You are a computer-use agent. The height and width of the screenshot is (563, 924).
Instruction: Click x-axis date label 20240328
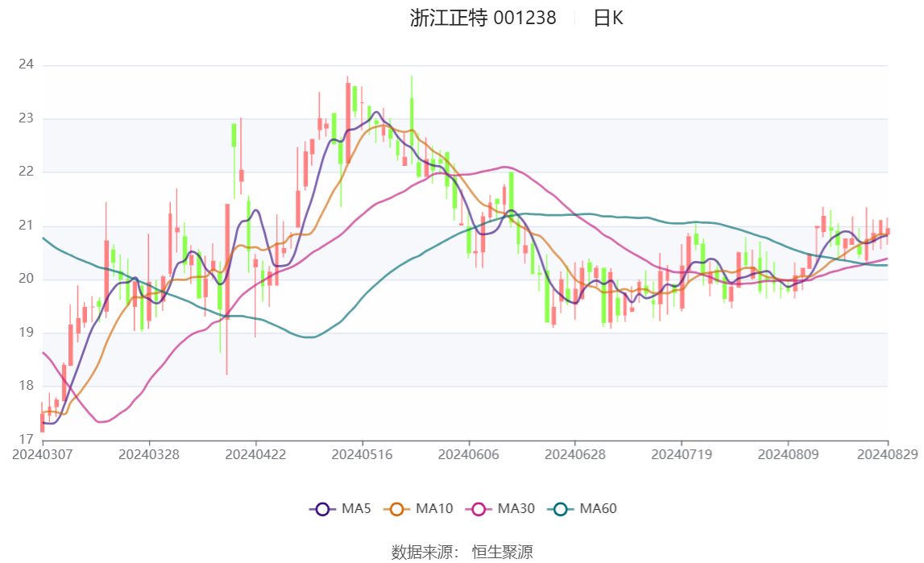coord(149,454)
